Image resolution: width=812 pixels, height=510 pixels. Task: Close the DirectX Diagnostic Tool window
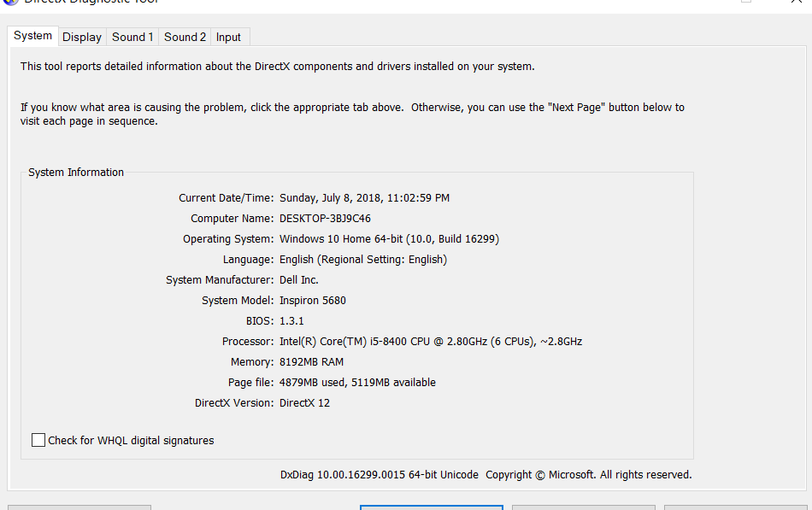(797, 3)
